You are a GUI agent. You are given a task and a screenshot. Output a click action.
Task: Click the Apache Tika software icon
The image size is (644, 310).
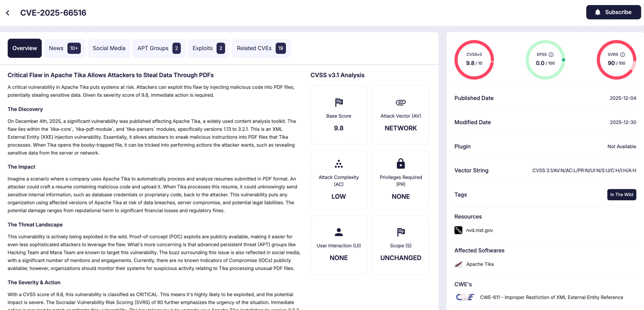458,264
